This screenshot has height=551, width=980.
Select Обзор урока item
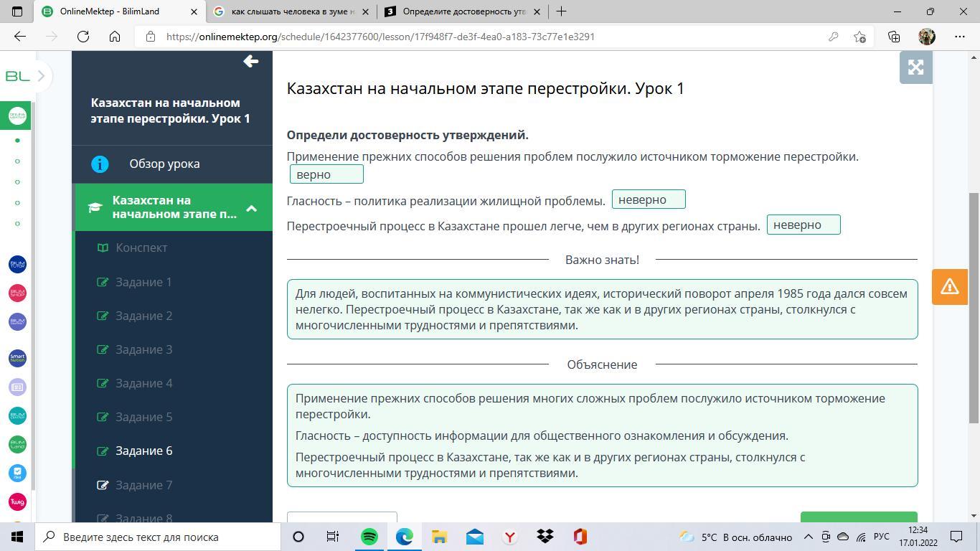tap(164, 164)
